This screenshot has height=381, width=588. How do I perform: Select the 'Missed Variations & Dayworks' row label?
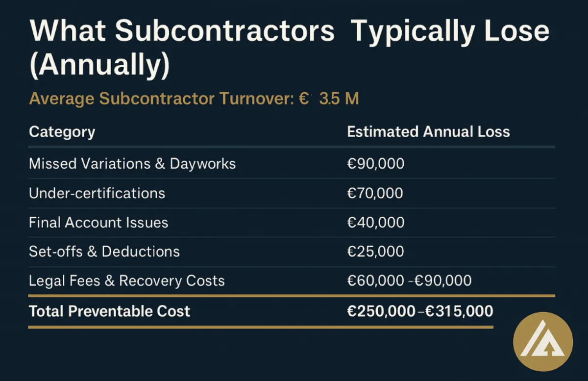click(132, 163)
